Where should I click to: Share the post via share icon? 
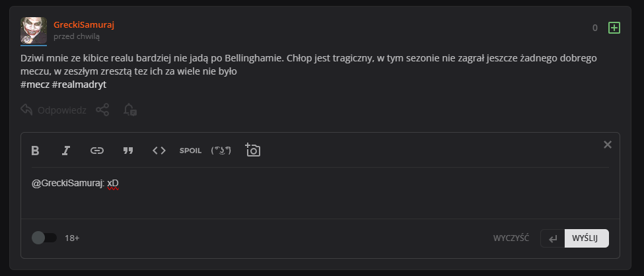(102, 110)
